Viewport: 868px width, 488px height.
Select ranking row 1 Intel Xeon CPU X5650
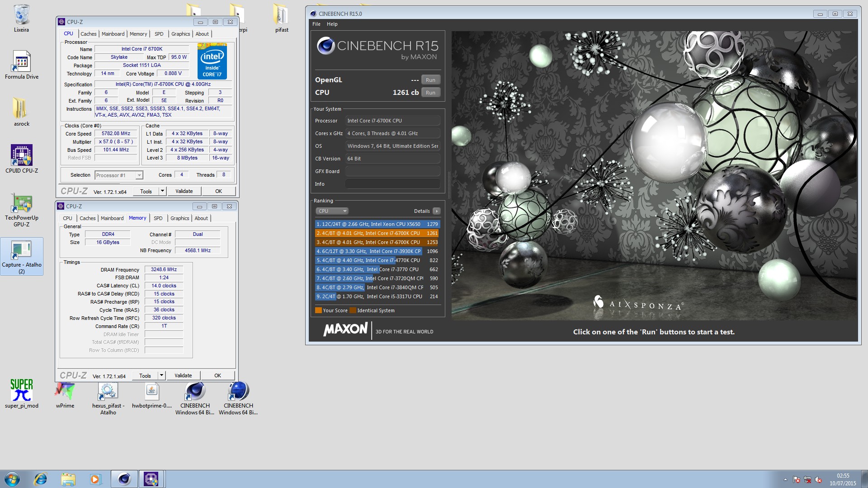pos(377,224)
